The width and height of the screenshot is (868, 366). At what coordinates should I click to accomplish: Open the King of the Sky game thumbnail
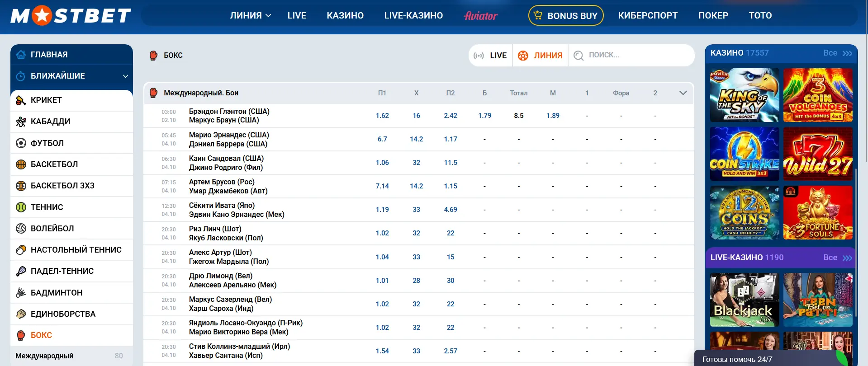pyautogui.click(x=745, y=95)
